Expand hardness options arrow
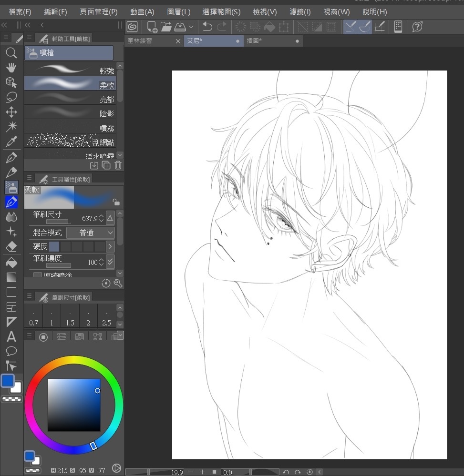Viewport: 464px width, 476px height. (110, 246)
